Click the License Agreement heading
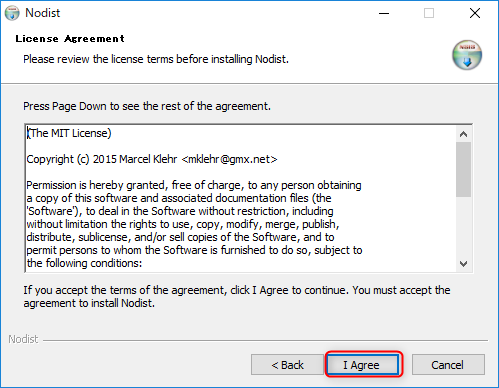The image size is (499, 388). (x=70, y=39)
